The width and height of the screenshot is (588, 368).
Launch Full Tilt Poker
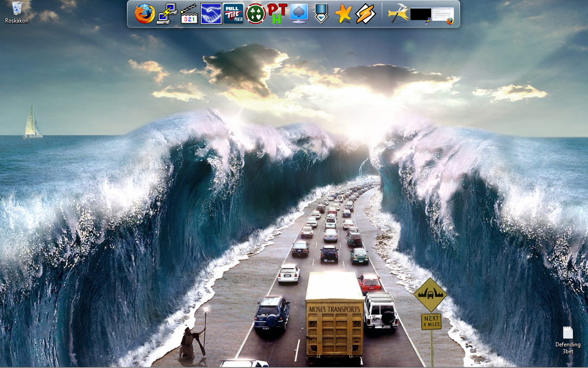(233, 14)
